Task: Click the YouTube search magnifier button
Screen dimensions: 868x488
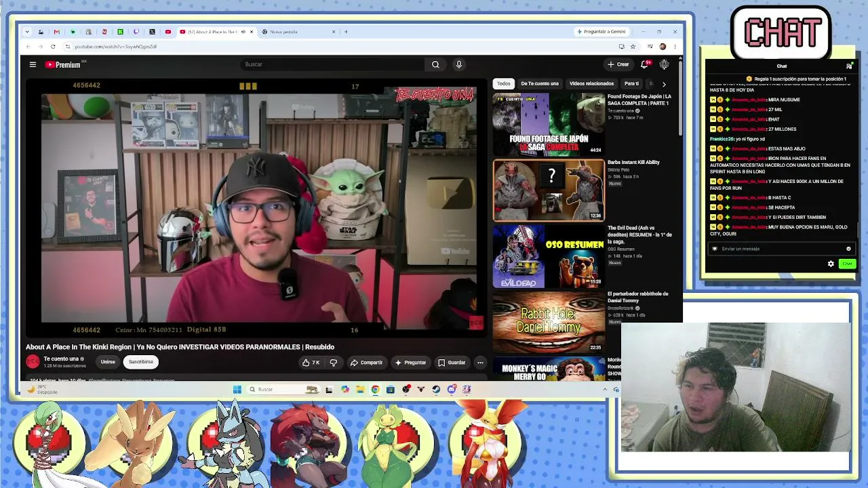Action: (x=435, y=64)
